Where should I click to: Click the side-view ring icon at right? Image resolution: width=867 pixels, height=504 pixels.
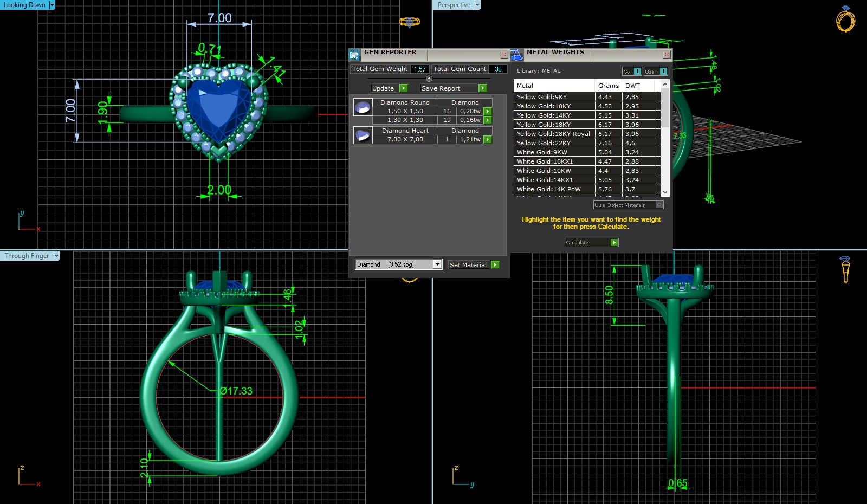tap(845, 270)
